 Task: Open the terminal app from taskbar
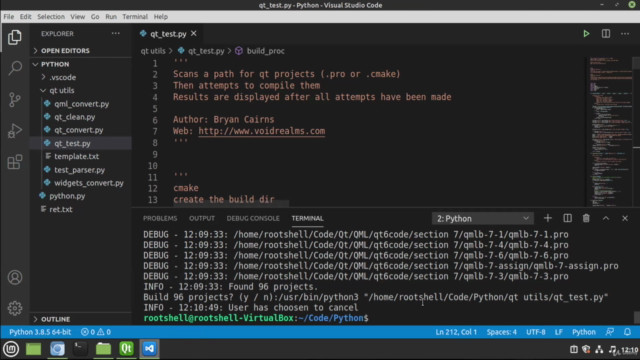[x=80, y=349]
